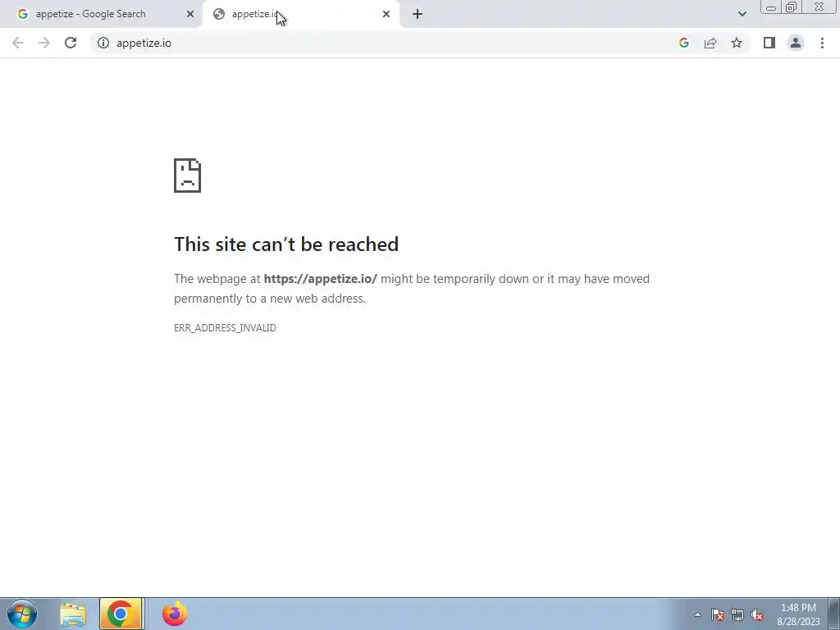840x630 pixels.
Task: Open Windows Explorer from taskbar
Action: (x=73, y=614)
